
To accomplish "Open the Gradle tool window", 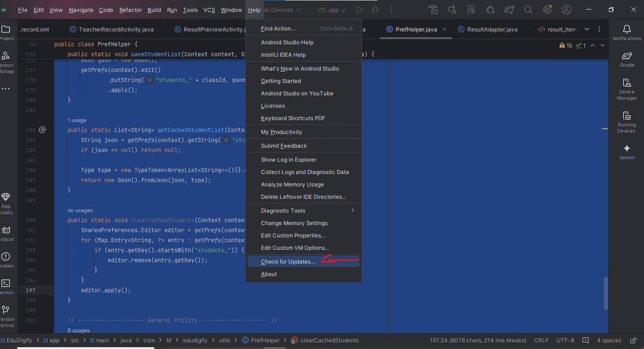I will [626, 59].
